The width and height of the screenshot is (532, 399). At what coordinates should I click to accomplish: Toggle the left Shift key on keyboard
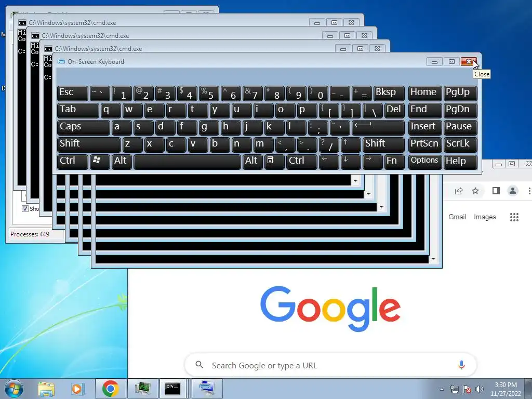[89, 144]
